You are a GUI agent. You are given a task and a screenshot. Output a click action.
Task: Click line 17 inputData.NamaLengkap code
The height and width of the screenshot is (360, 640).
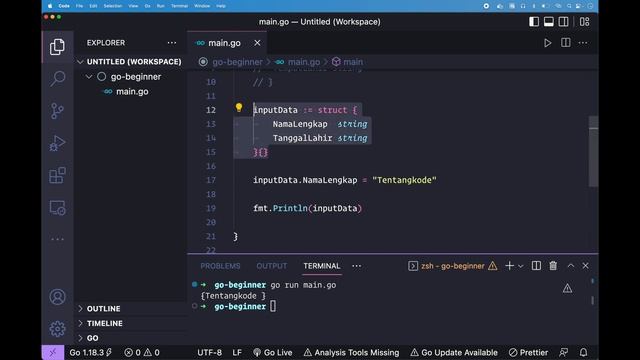tap(344, 180)
